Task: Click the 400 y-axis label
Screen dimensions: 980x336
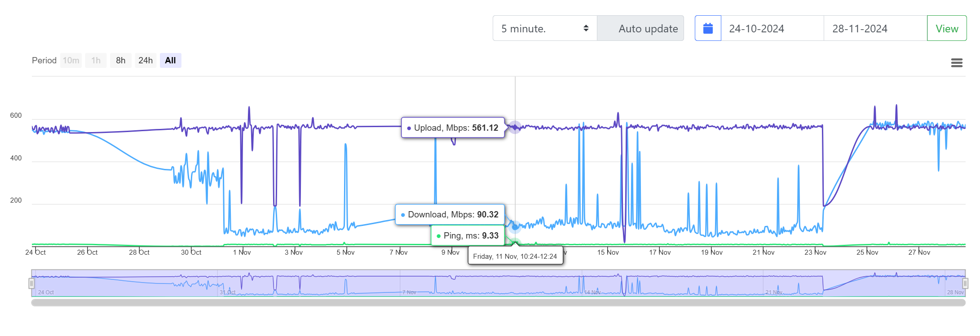Action: tap(16, 158)
